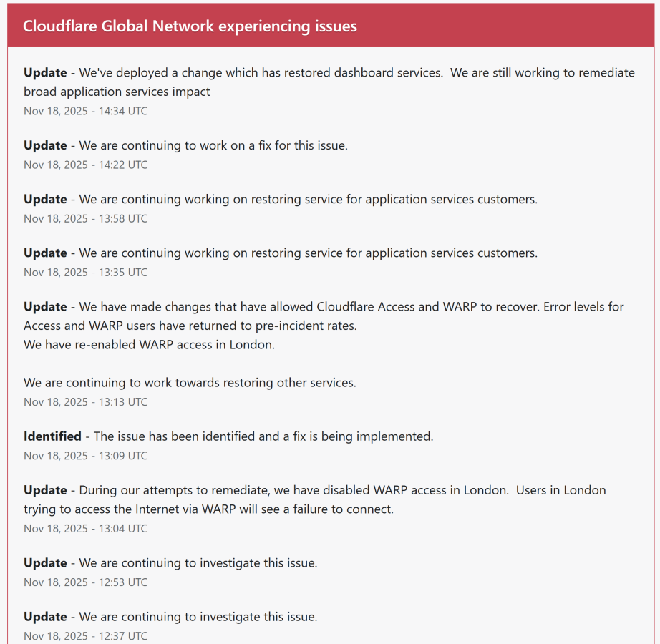
Task: Click the 12:37 UTC update timestamp
Action: [86, 635]
